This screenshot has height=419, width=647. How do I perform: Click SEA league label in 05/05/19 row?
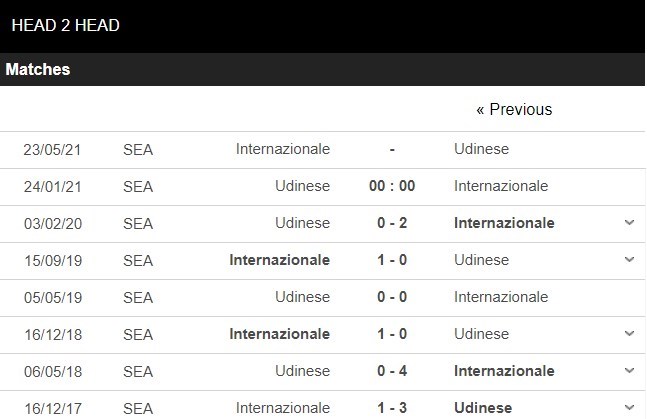(x=138, y=297)
